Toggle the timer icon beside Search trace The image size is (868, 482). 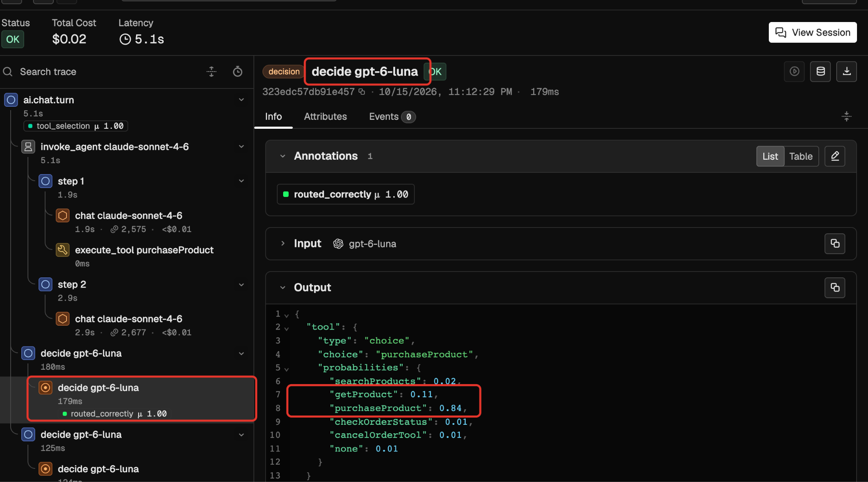point(238,72)
